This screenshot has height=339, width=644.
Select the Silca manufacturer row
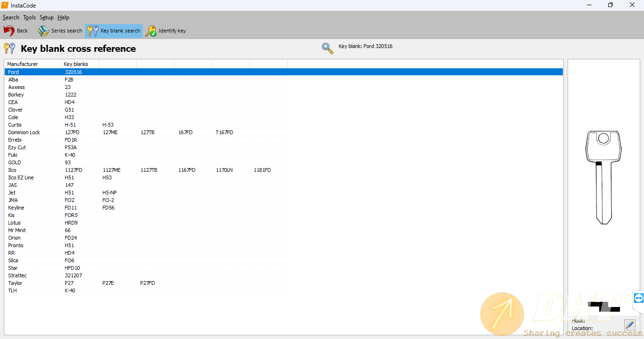click(x=15, y=260)
